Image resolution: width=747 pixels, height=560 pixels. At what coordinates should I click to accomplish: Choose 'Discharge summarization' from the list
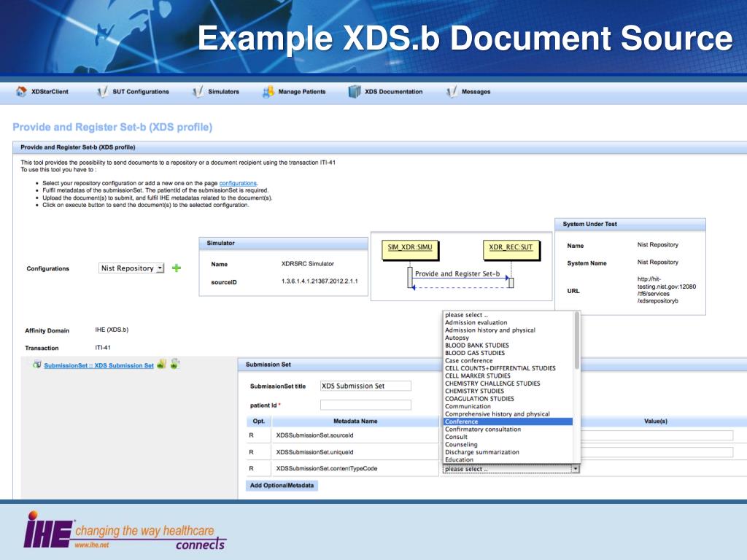(x=481, y=452)
